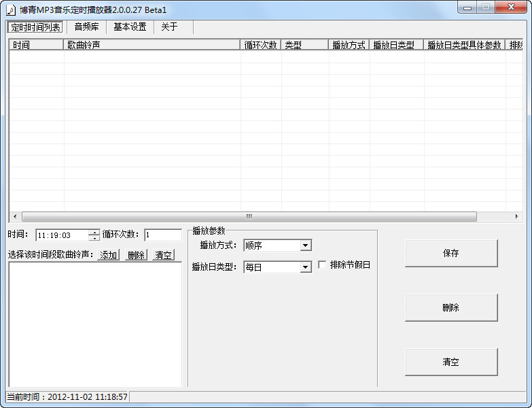Click the horizontal scrollbar left arrow
This screenshot has height=408, width=532.
coord(14,216)
